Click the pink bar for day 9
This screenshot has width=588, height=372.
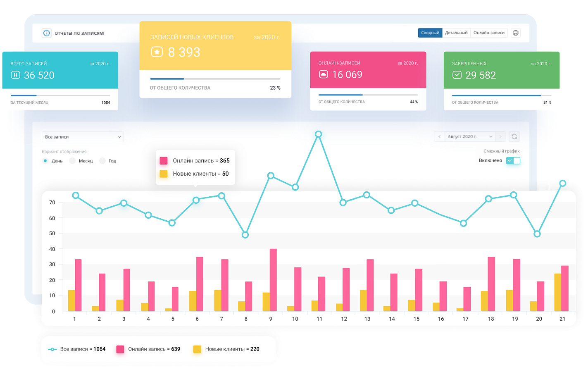[273, 280]
